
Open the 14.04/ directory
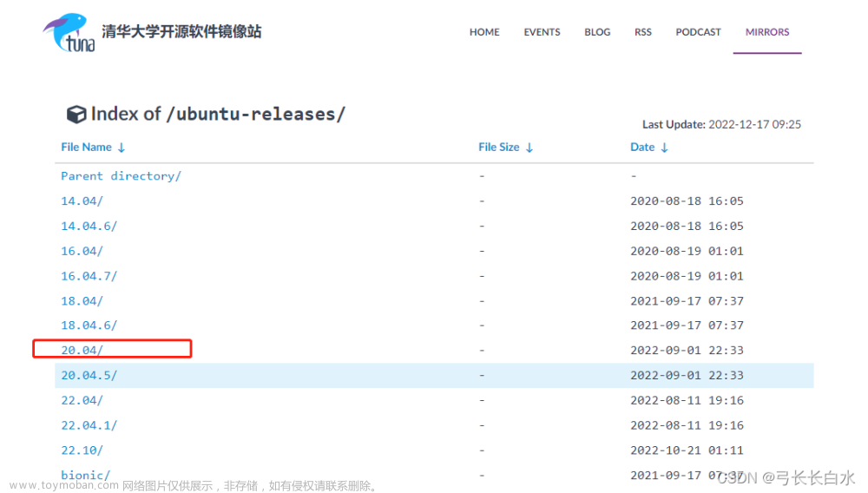(82, 200)
